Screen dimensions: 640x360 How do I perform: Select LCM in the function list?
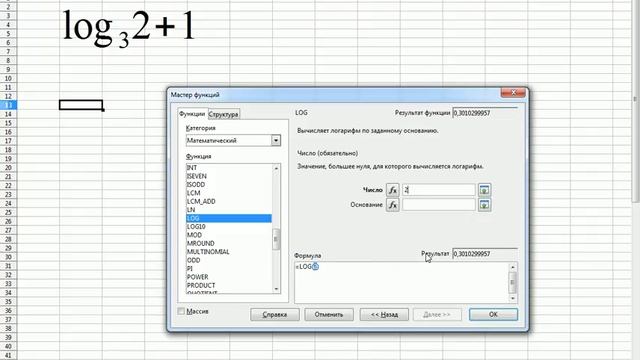tap(229, 193)
